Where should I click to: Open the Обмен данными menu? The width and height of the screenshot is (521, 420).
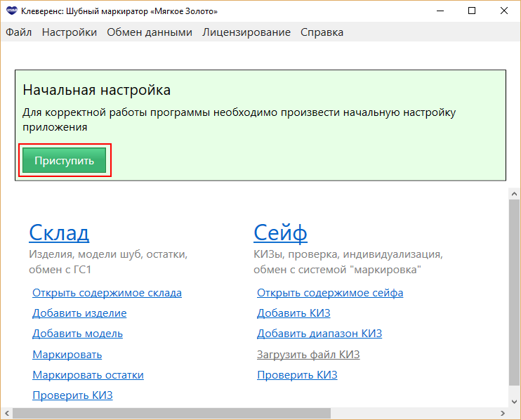[x=150, y=32]
